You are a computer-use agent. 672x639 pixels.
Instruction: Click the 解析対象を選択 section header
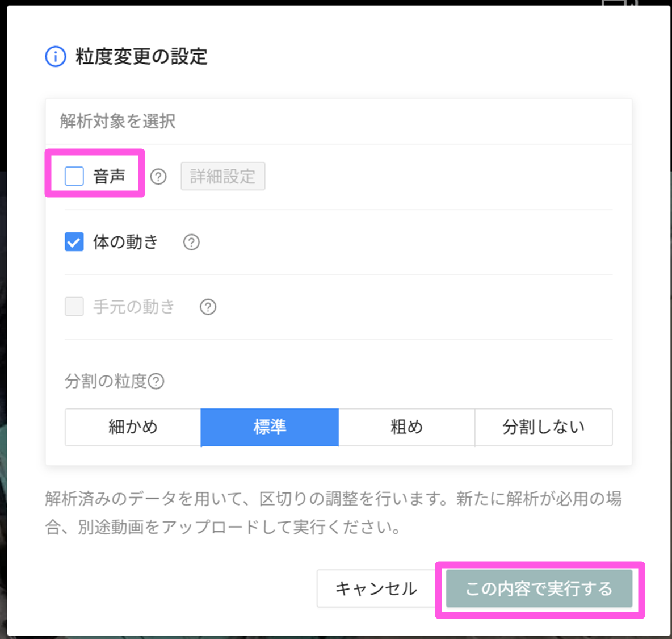point(117,121)
